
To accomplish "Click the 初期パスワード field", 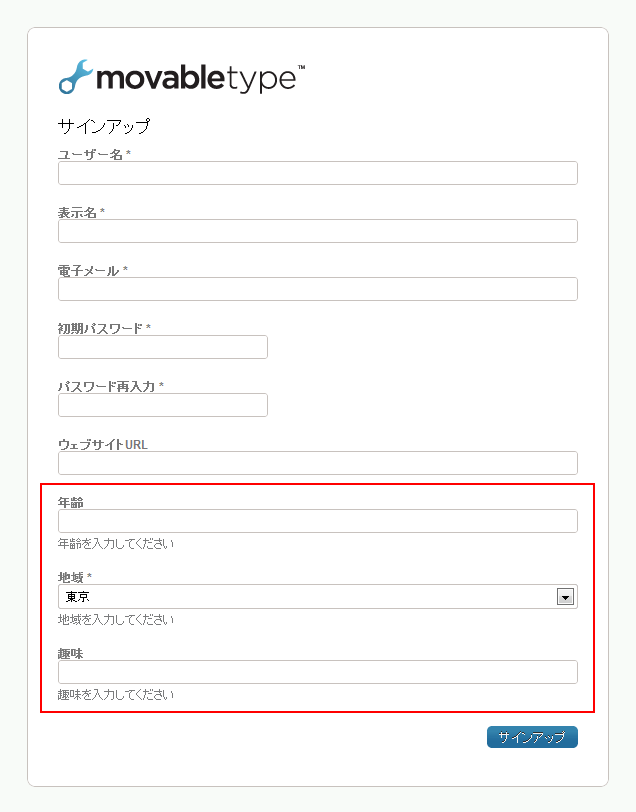I will [x=163, y=347].
